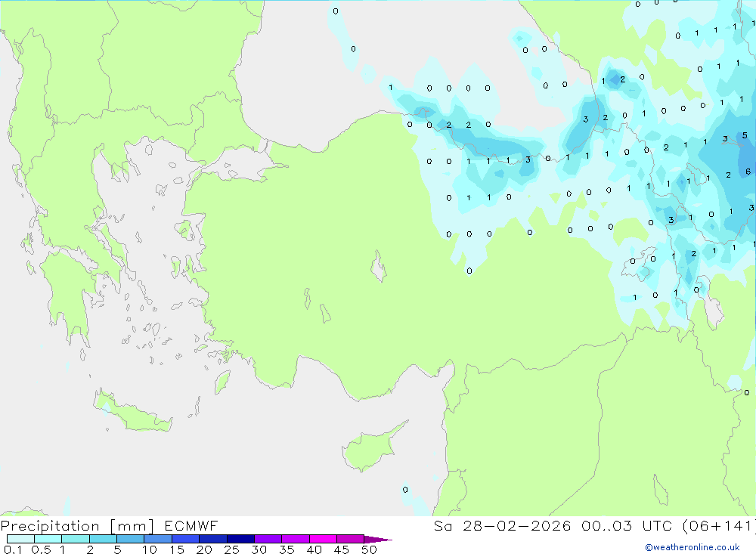Click the '[mm]' unit label

point(132,526)
